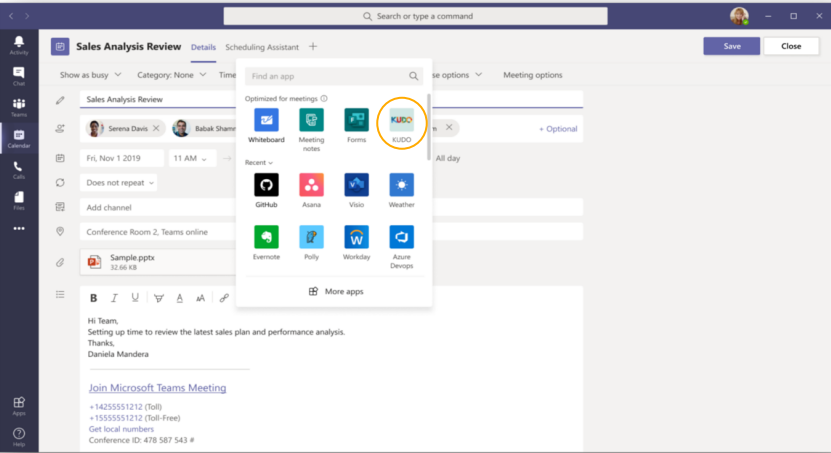Add the Whiteboard app

(266, 126)
